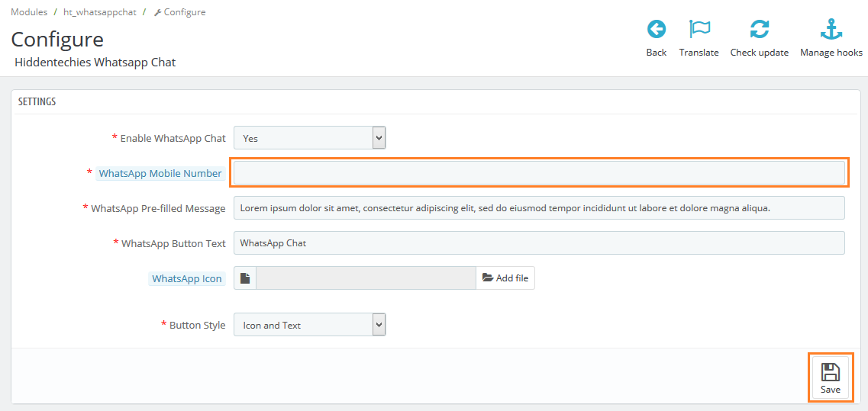The image size is (868, 411).
Task: Open Manage hooks via the anchor icon
Action: coord(831,29)
